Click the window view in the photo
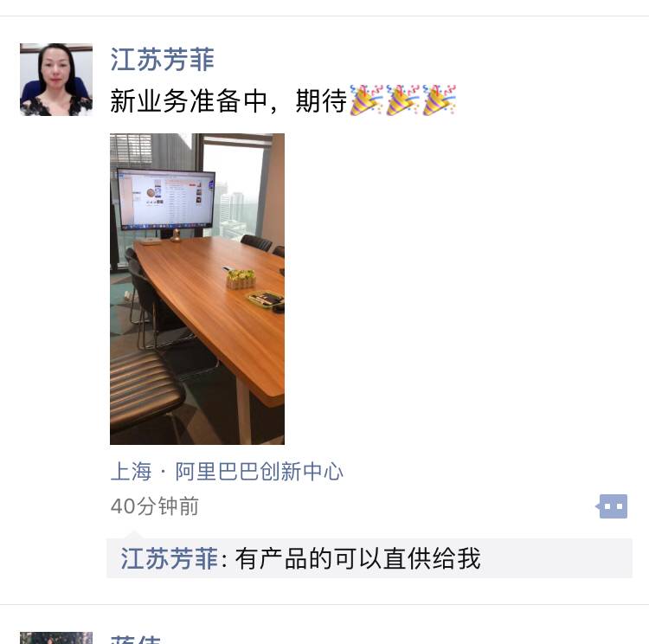The image size is (649, 644). [x=233, y=190]
